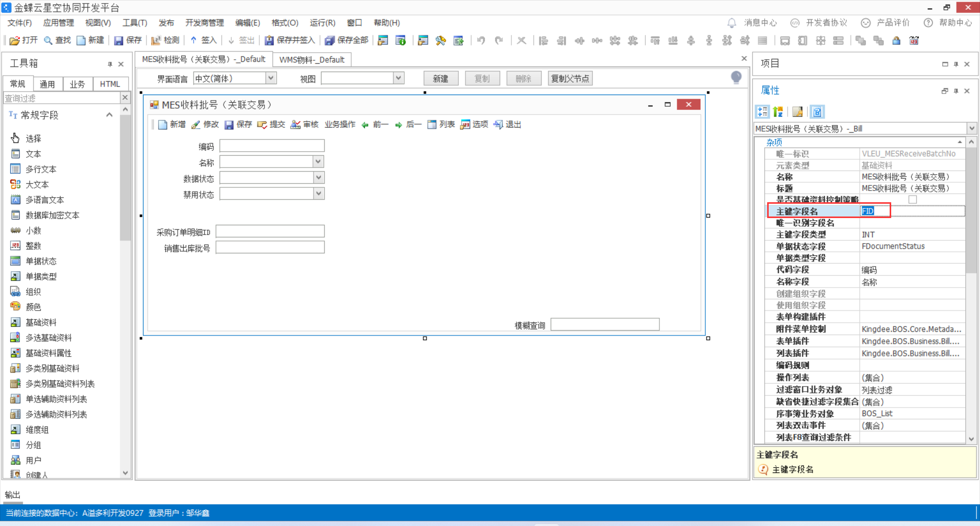The height and width of the screenshot is (526, 980).
Task: Toggle 是否基础资料控制策略 checkbox
Action: click(x=913, y=200)
